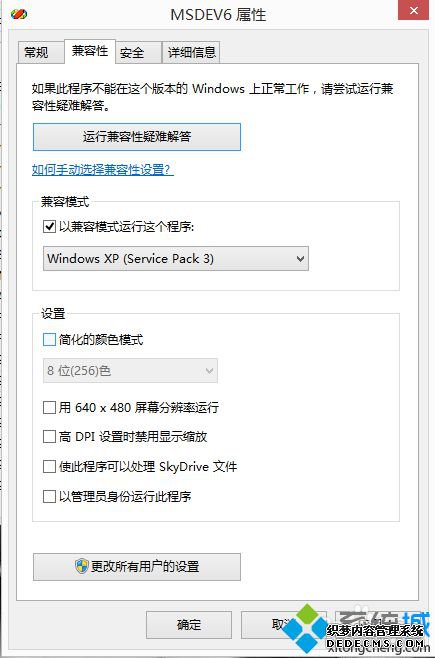
Task: Enable 简化的颜色模式 checkbox
Action: (x=49, y=339)
